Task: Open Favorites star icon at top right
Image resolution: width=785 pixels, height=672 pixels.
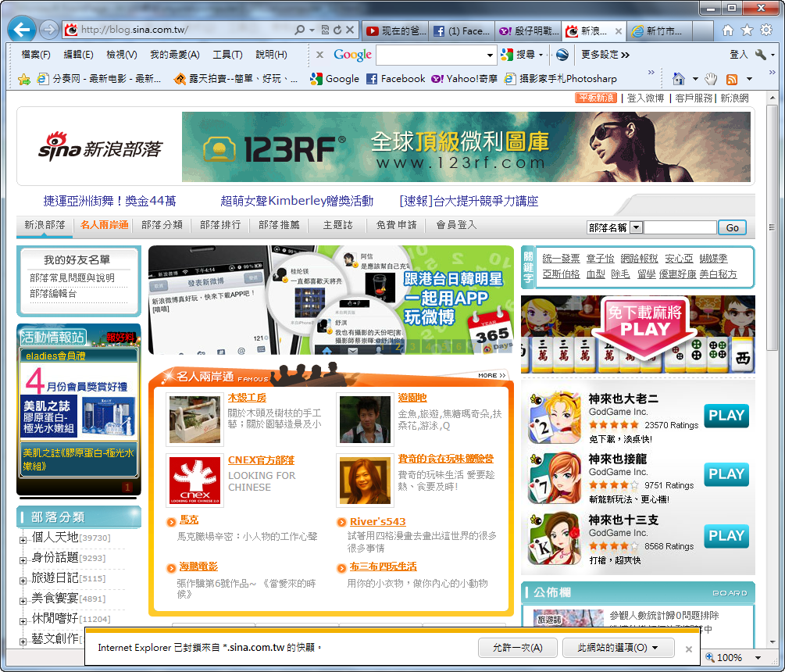Action: point(747,30)
